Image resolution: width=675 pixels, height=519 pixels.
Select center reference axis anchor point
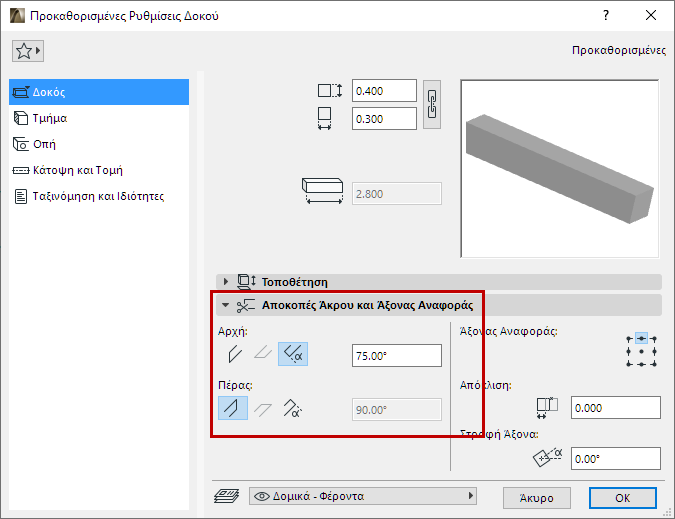(641, 352)
